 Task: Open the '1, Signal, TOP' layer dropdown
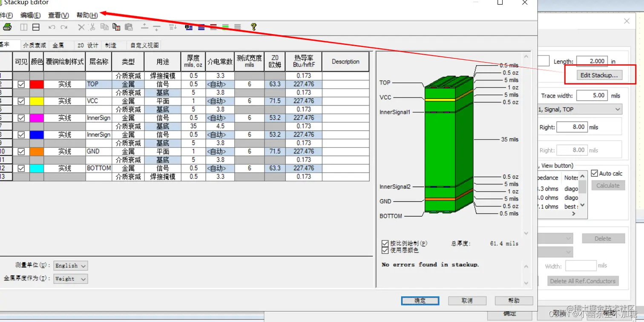[x=580, y=109]
